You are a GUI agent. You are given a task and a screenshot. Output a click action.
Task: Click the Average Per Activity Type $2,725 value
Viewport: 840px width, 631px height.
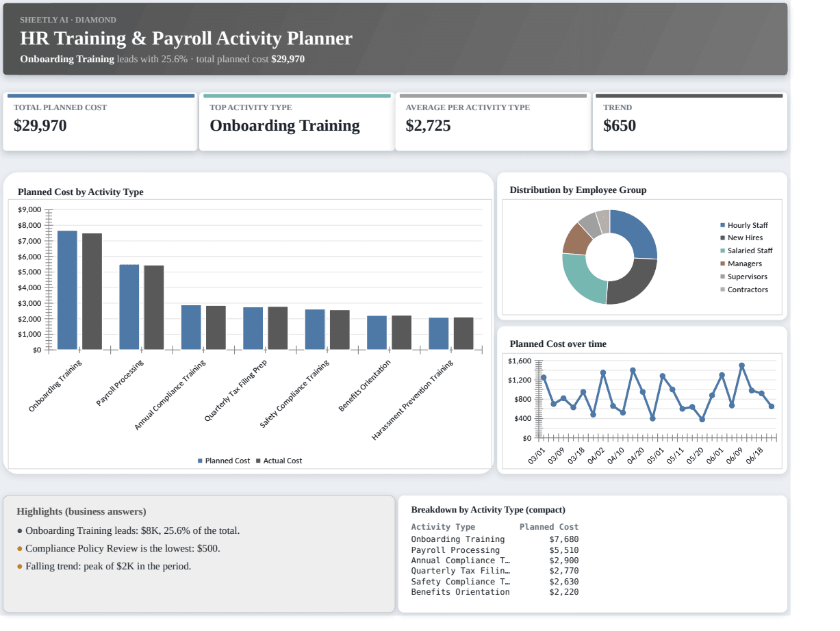click(428, 125)
